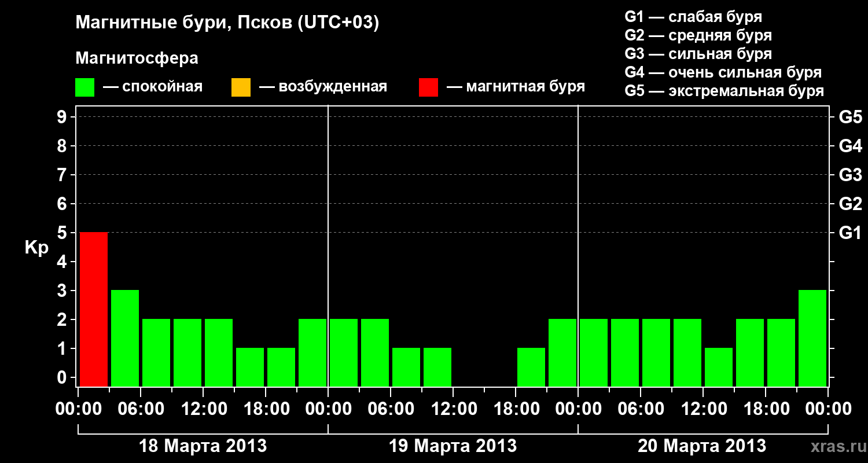Click the '7' tick on Kp axis

click(x=63, y=175)
